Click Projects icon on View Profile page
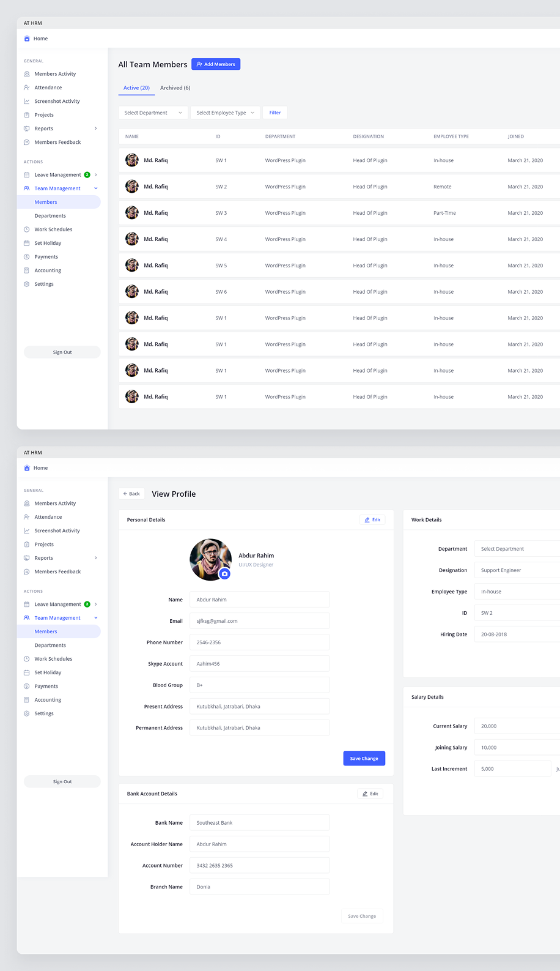Image resolution: width=560 pixels, height=971 pixels. tap(26, 545)
